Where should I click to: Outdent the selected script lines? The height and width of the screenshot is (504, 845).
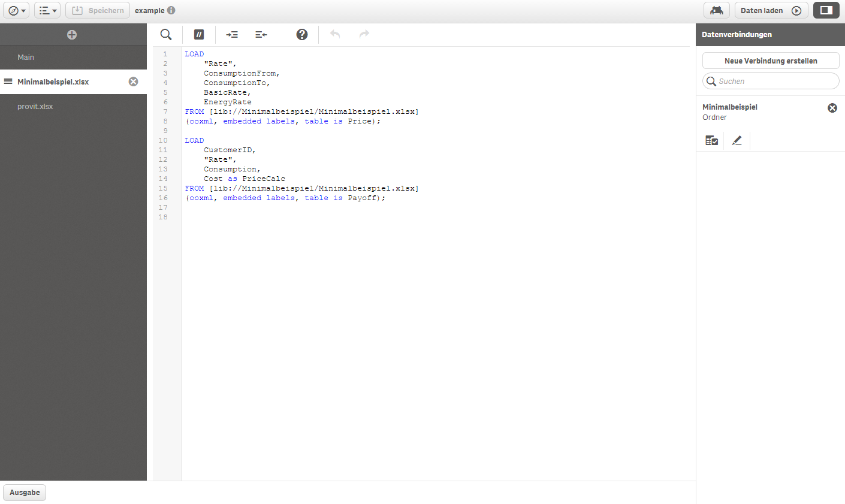point(261,35)
